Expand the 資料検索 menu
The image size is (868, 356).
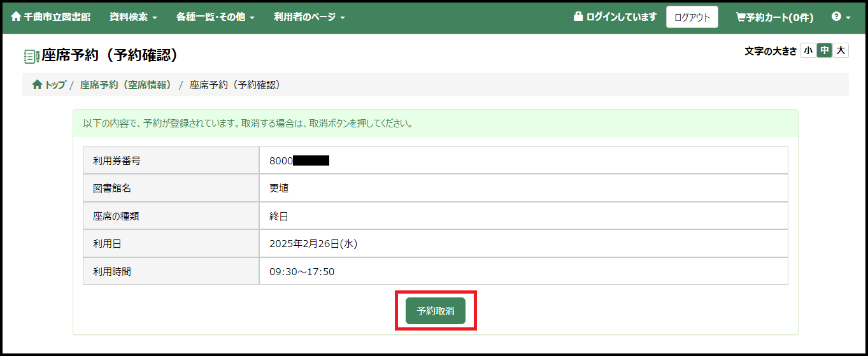tap(133, 17)
